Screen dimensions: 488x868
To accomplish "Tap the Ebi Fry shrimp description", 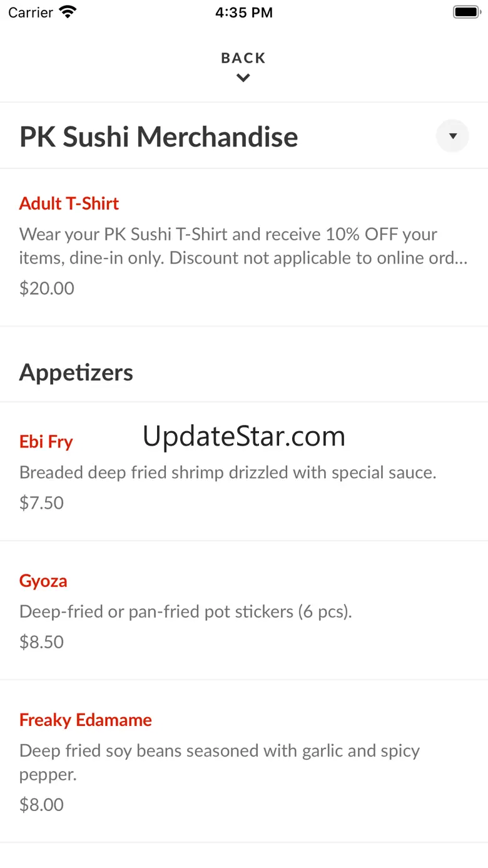I will coord(228,472).
